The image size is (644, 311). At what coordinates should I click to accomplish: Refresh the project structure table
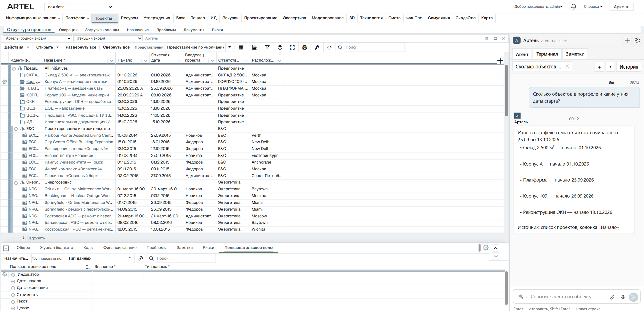[330, 47]
